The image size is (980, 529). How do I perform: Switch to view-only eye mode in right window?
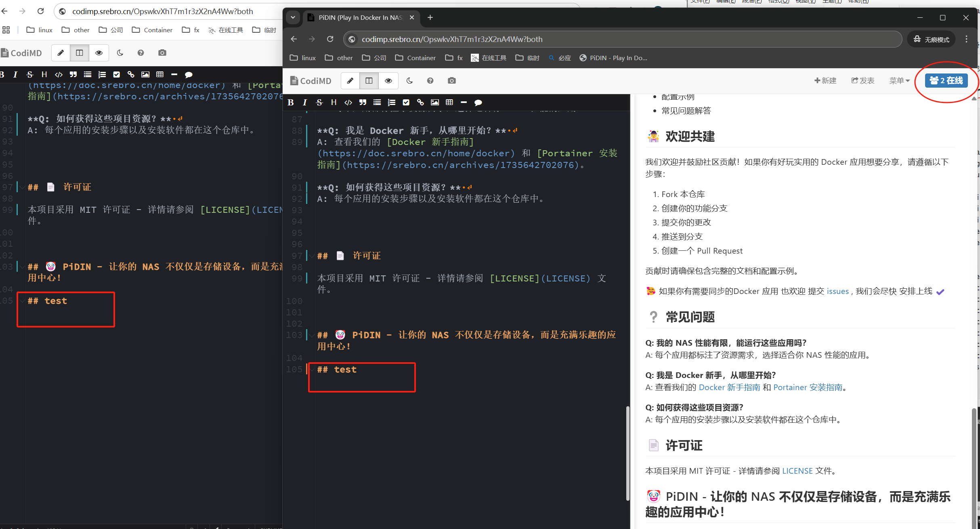[x=388, y=81]
